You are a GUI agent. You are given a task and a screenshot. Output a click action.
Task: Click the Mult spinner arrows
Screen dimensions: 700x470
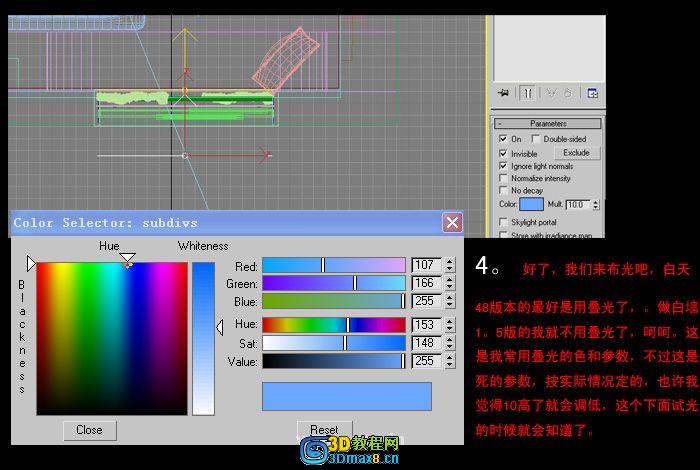596,204
